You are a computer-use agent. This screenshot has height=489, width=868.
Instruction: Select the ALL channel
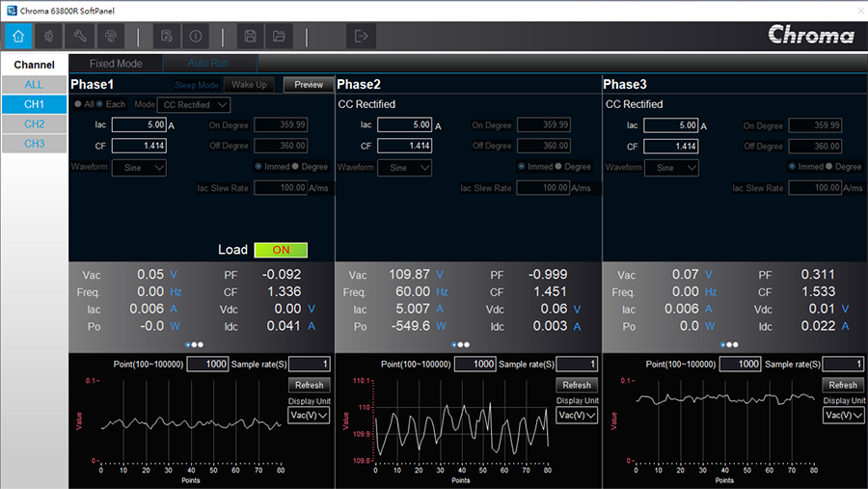[34, 85]
